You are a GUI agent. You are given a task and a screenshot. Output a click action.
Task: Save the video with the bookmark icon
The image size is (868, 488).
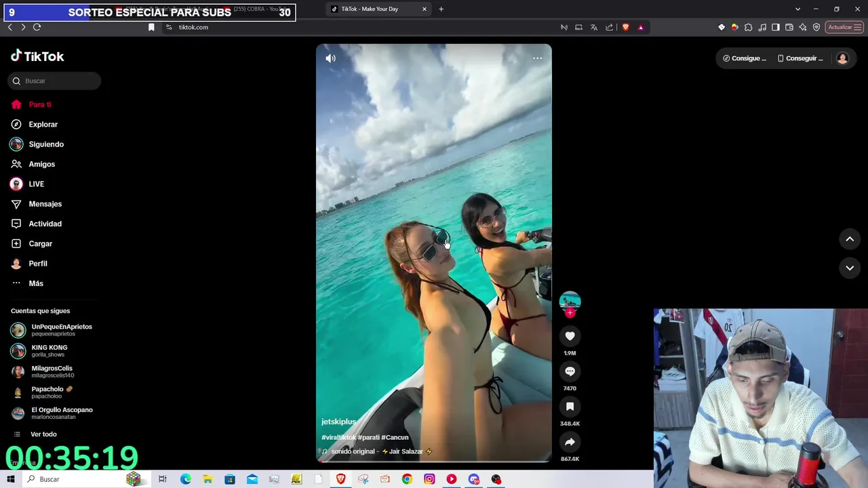[x=570, y=407]
